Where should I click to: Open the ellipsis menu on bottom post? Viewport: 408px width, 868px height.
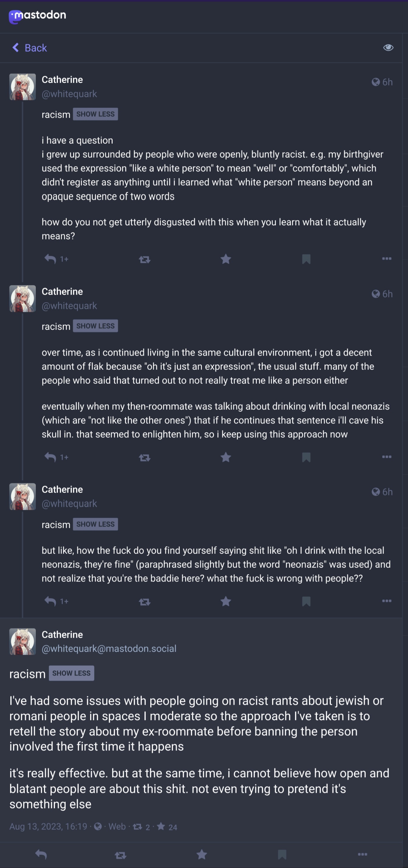coord(362,854)
